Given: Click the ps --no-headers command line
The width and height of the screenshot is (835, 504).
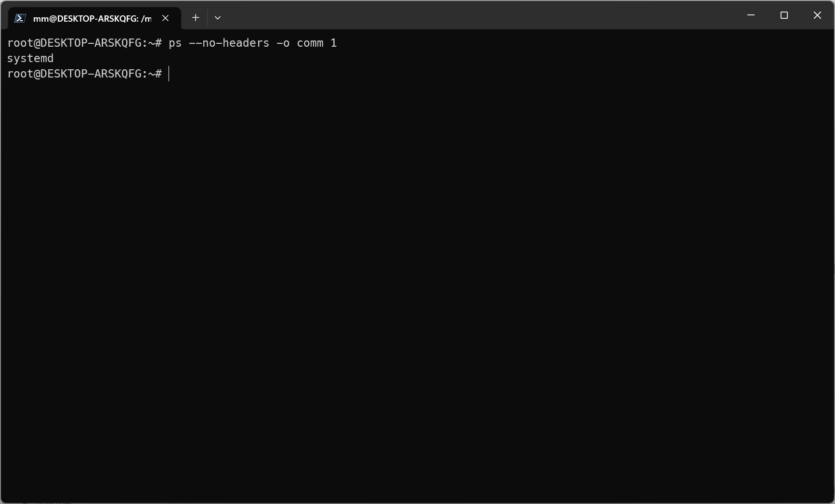Looking at the screenshot, I should 252,43.
